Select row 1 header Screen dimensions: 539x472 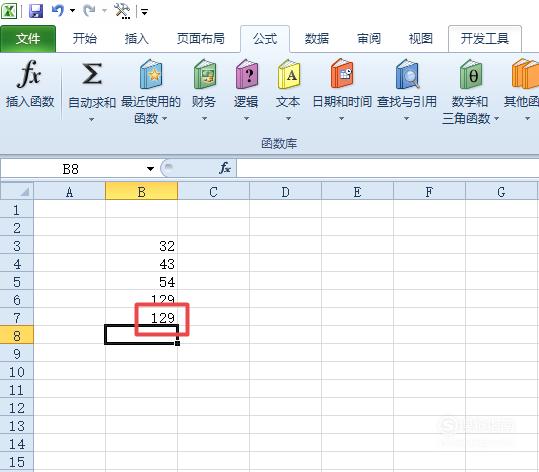(x=17, y=209)
